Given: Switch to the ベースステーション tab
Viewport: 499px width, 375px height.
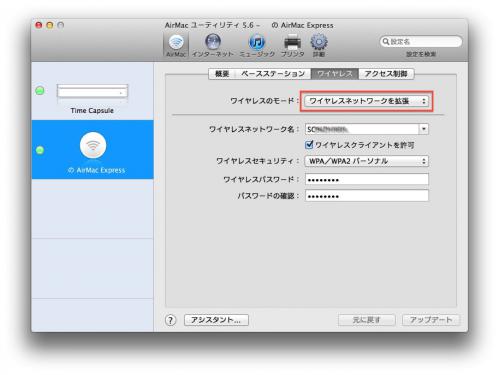Looking at the screenshot, I should pos(273,74).
